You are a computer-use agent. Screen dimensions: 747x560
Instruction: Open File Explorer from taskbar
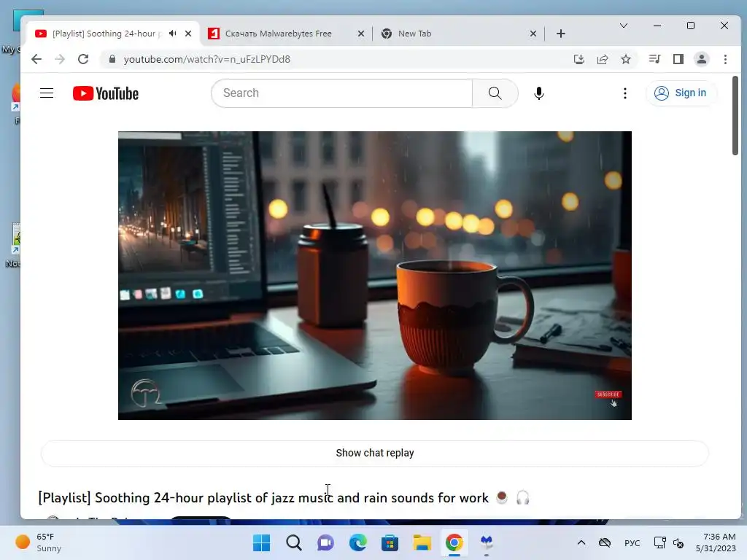click(x=422, y=542)
